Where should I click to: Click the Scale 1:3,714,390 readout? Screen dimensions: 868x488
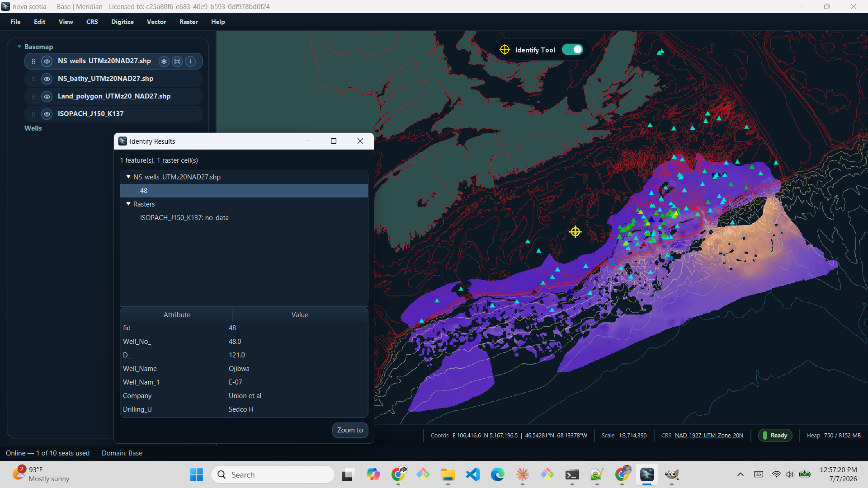pyautogui.click(x=624, y=436)
